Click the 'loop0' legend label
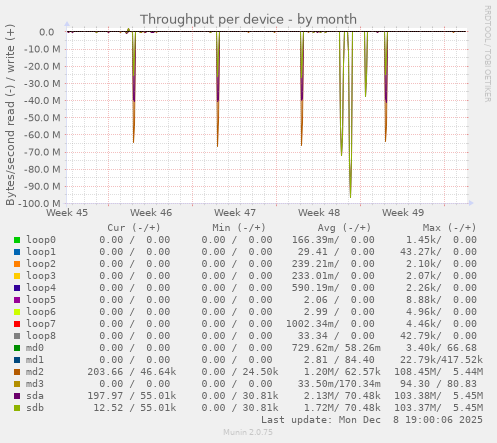The height and width of the screenshot is (443, 497). pos(41,240)
